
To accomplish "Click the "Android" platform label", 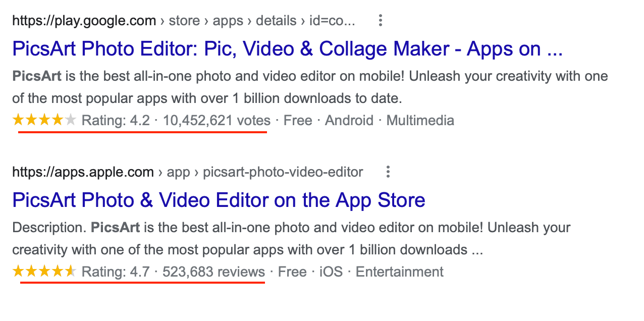I will point(349,121).
